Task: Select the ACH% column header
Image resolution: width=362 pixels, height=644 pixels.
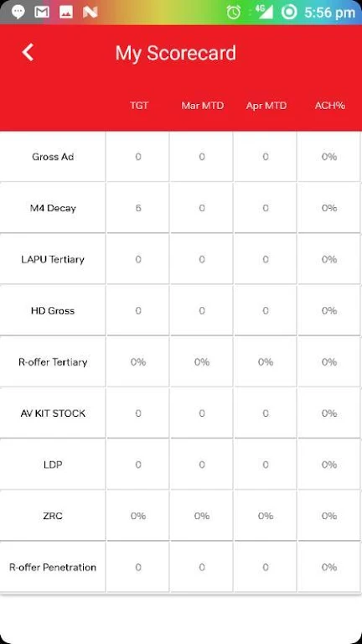Action: 329,106
